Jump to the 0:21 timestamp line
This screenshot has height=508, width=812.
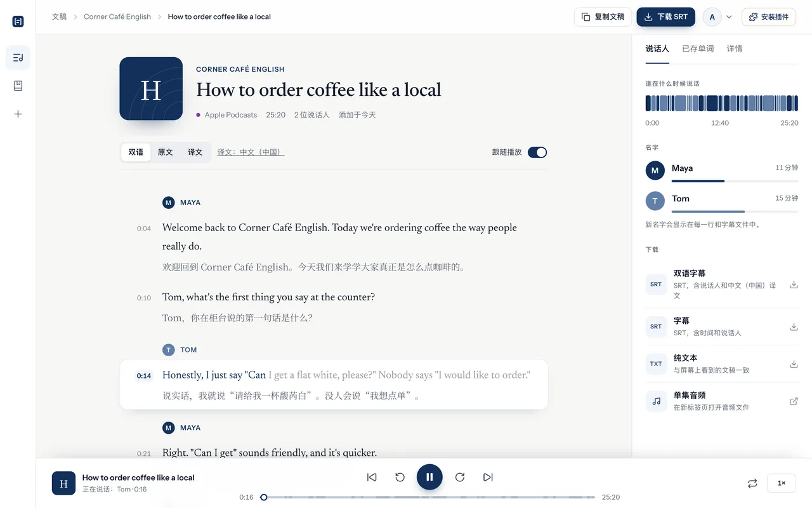144,454
